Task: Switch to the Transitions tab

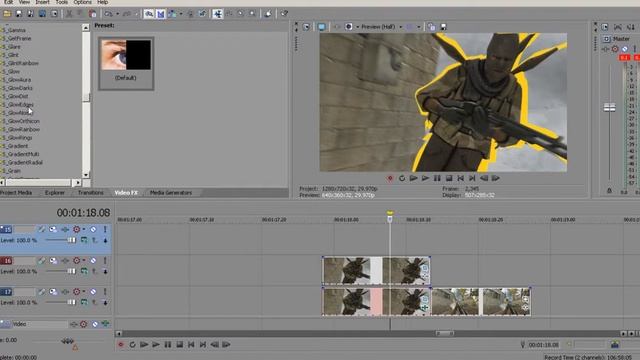Action: point(91,193)
